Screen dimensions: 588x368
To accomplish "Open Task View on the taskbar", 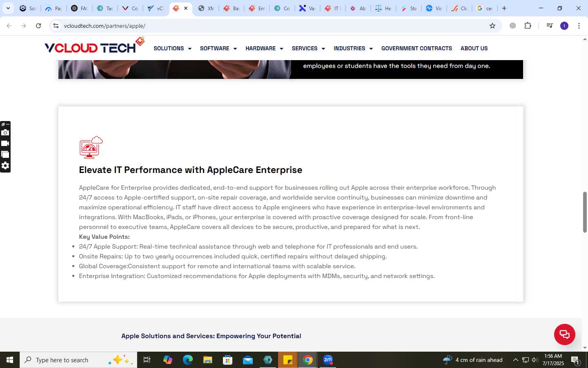I will 147,360.
